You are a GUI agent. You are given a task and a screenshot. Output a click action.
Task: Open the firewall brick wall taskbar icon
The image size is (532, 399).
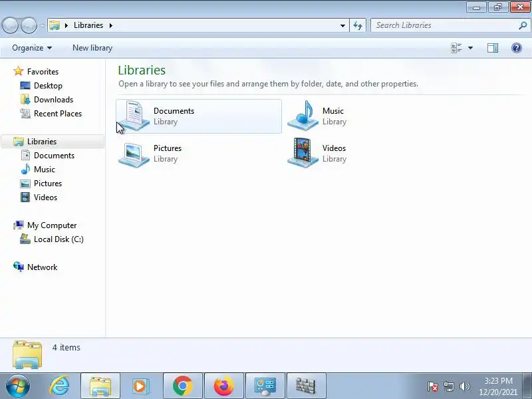click(x=306, y=386)
